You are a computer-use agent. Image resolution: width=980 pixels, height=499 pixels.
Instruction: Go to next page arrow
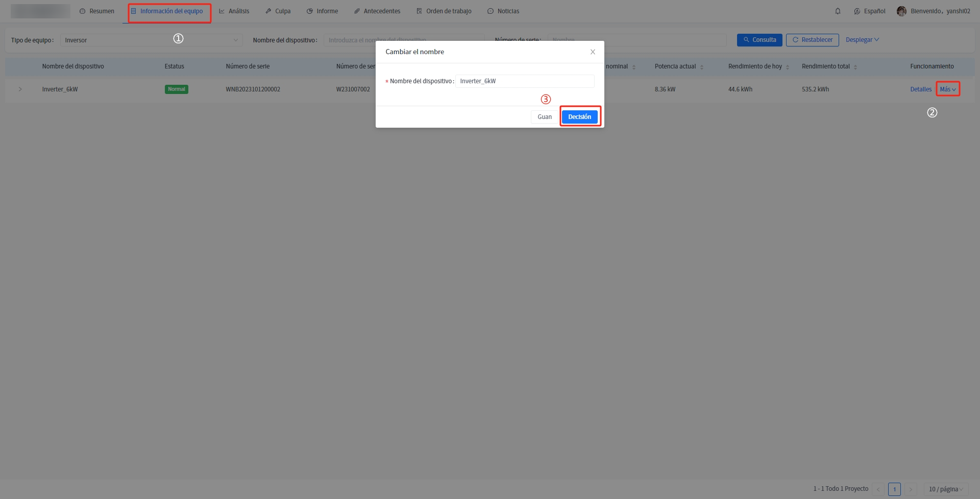point(911,489)
